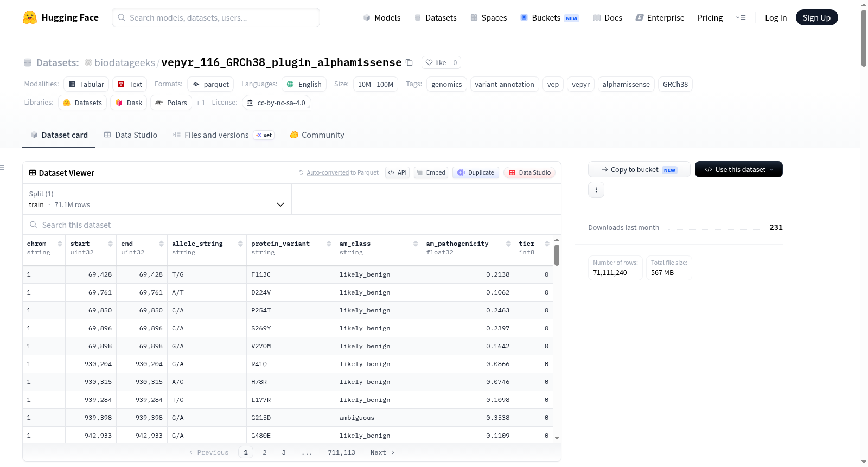Open the cc-by-nc-sa-4.0 license tag

[276, 103]
